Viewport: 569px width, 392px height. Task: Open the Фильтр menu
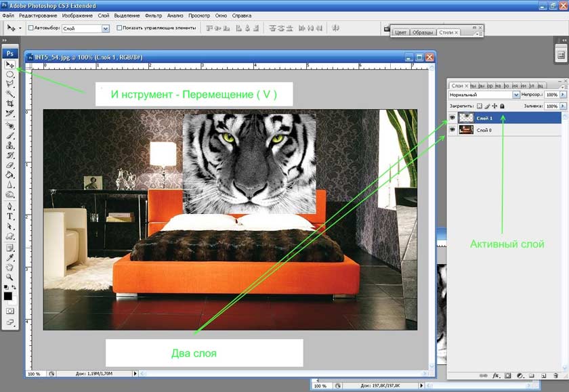point(154,15)
